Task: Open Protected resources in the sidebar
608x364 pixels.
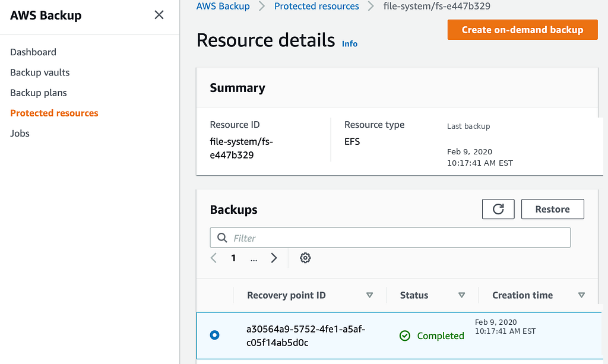Action: [x=54, y=113]
